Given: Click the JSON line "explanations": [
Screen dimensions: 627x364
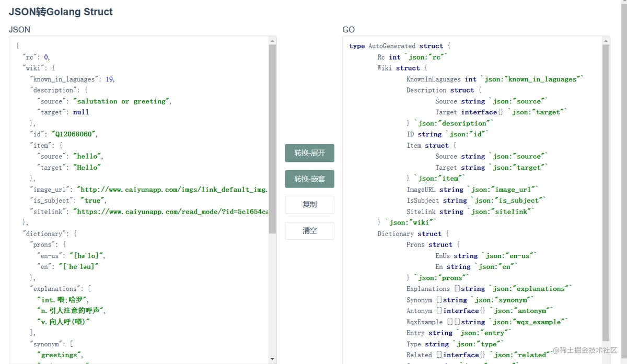Looking at the screenshot, I should click(60, 289).
